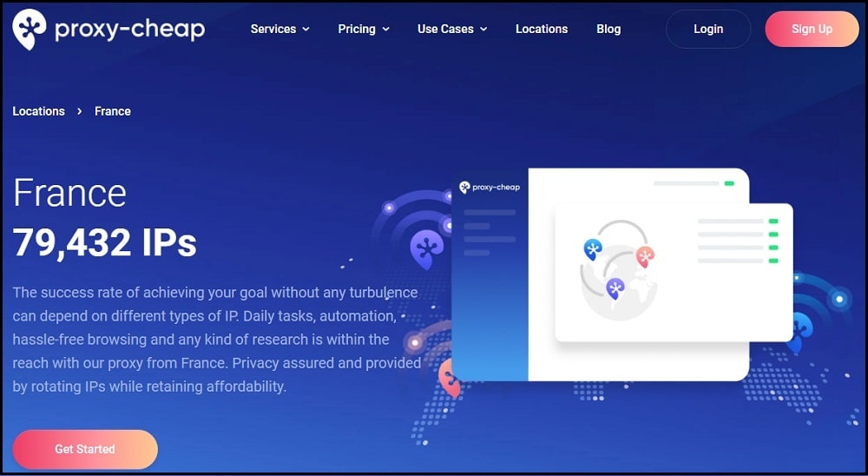
Task: Expand the Use Cases dropdown chevron
Action: click(x=483, y=30)
